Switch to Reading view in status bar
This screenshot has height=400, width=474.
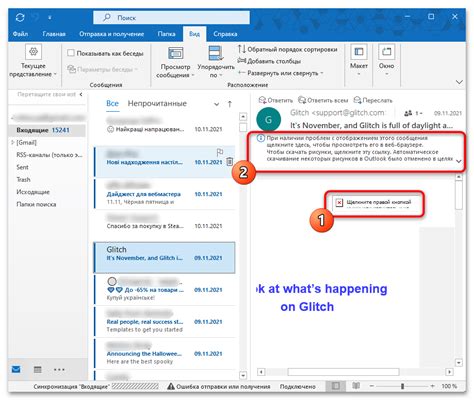pyautogui.click(x=356, y=386)
